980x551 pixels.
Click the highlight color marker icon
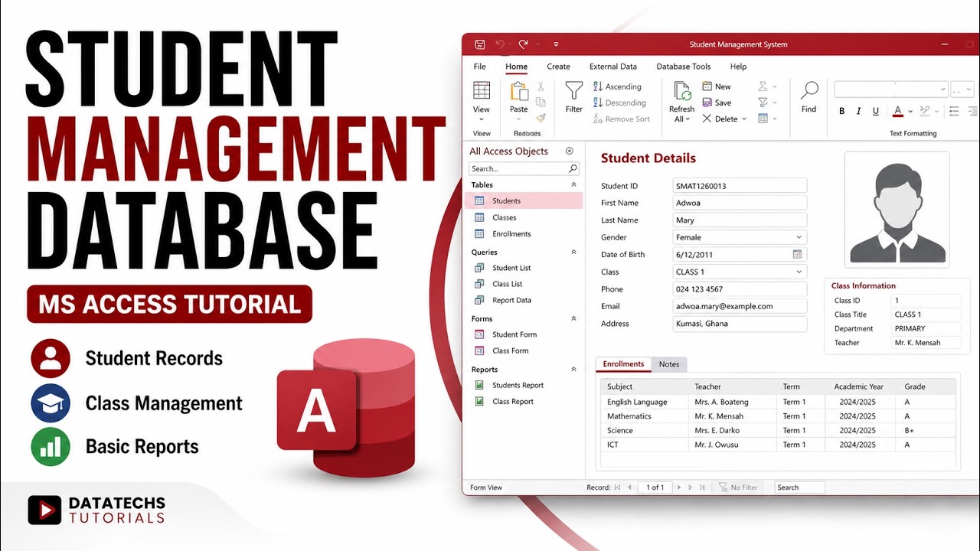point(926,111)
